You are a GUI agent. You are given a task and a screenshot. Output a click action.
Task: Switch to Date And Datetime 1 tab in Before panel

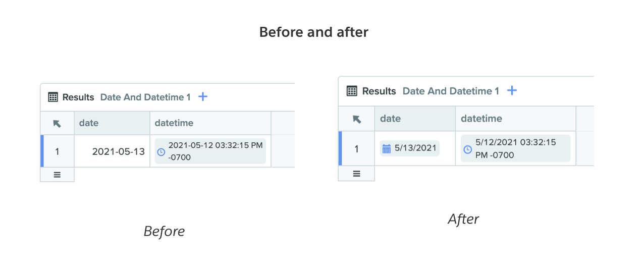(x=145, y=97)
